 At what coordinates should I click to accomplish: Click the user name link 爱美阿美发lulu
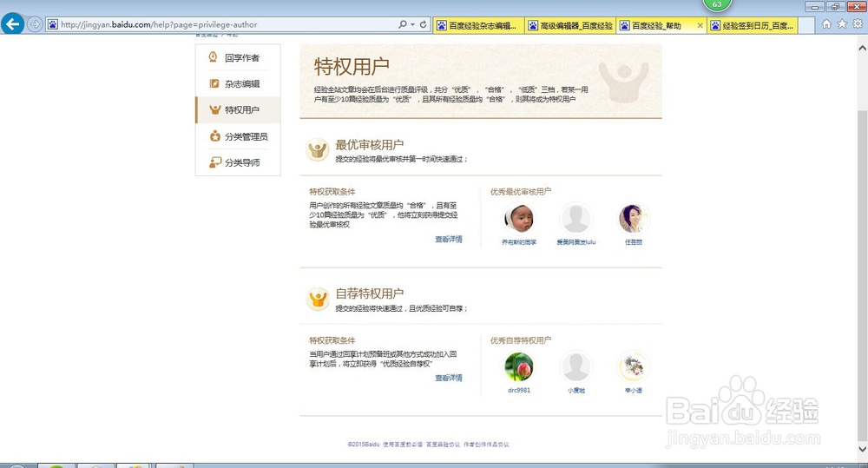(x=575, y=242)
